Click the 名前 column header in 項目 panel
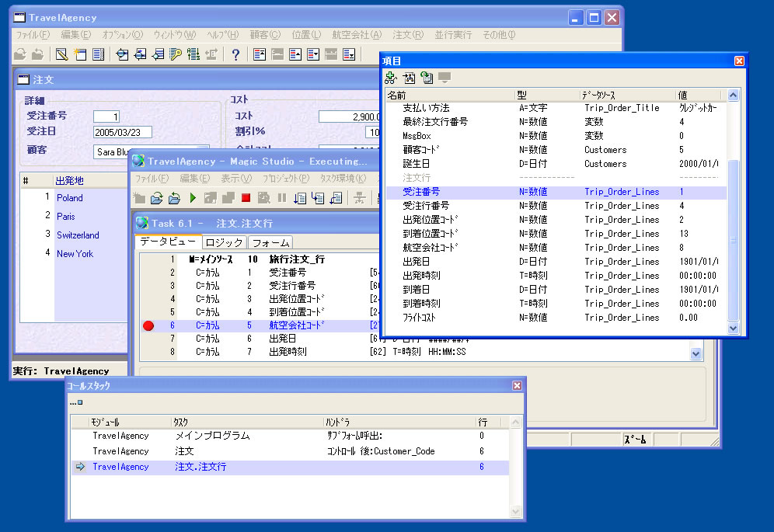 [450, 96]
